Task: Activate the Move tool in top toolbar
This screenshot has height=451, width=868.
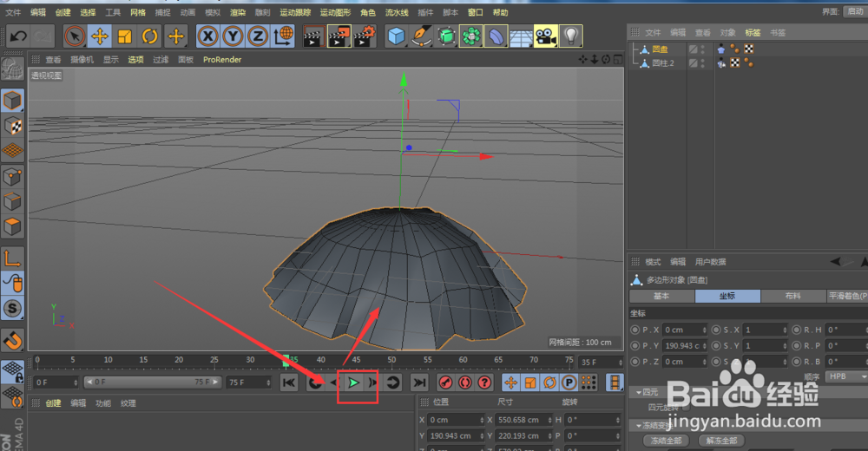Action: point(100,36)
